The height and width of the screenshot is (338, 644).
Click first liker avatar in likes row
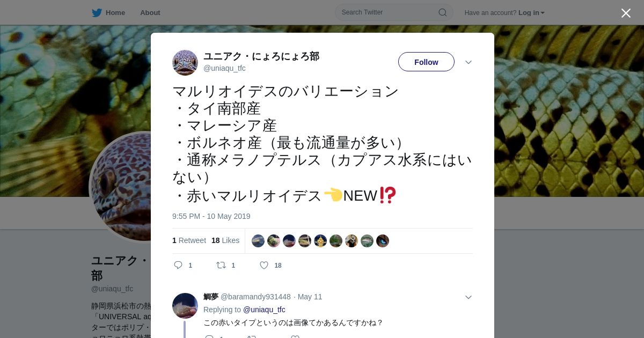pyautogui.click(x=258, y=241)
